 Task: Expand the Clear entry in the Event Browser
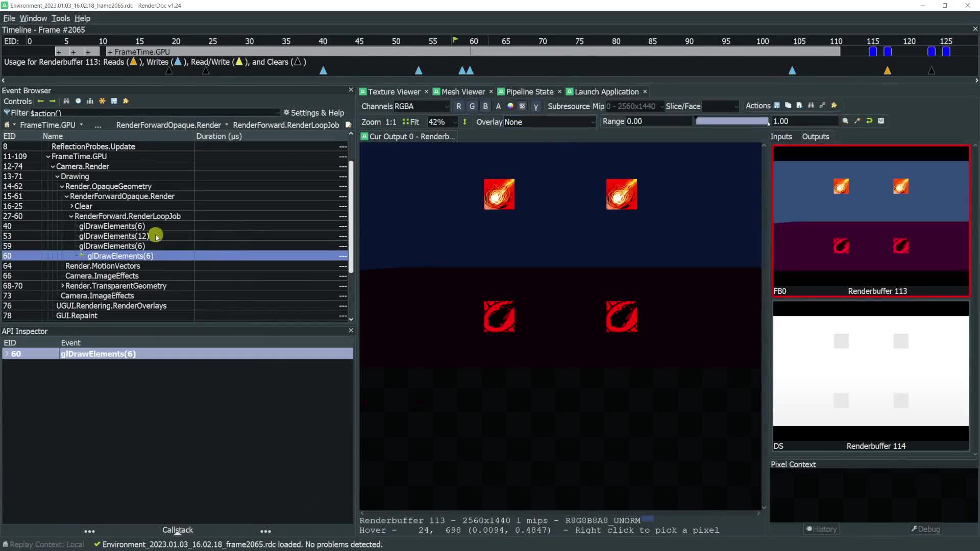[x=71, y=206]
